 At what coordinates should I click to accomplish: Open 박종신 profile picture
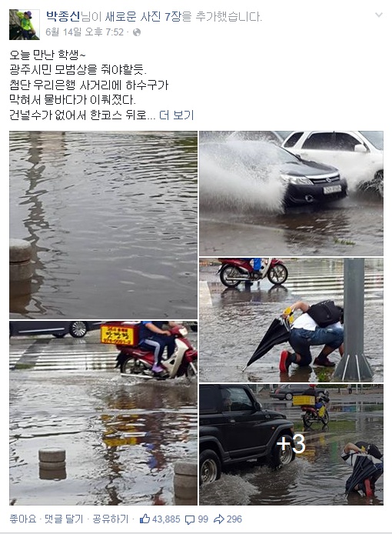coord(24,25)
